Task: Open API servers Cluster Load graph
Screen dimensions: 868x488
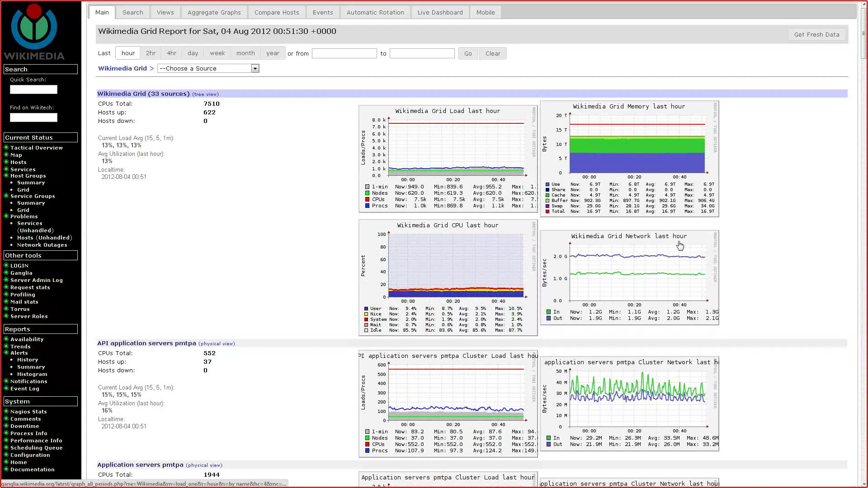Action: 448,404
